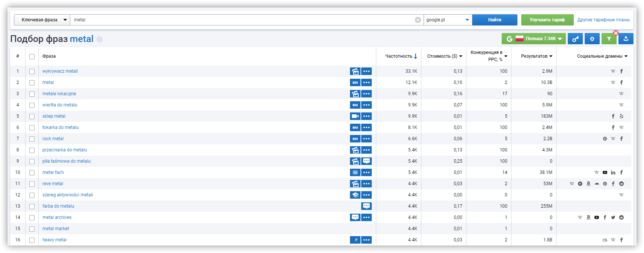The width and height of the screenshot is (644, 253).
Task: Open Социальные домены column dropdown
Action: click(602, 56)
